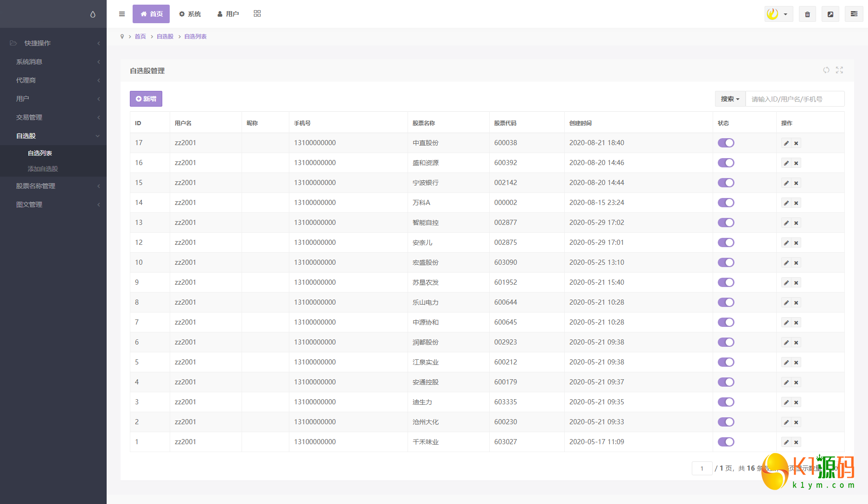Delete the row for 润都股份
This screenshot has height=504, width=868.
tap(796, 343)
